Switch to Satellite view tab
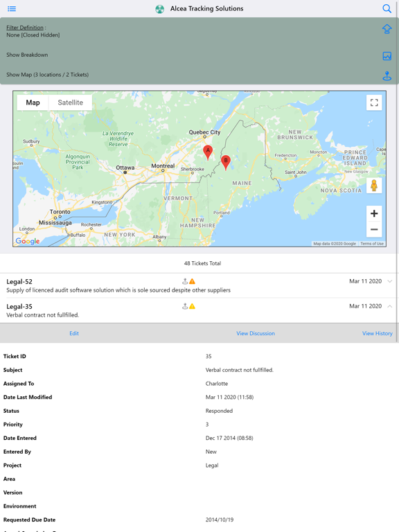 tap(70, 103)
